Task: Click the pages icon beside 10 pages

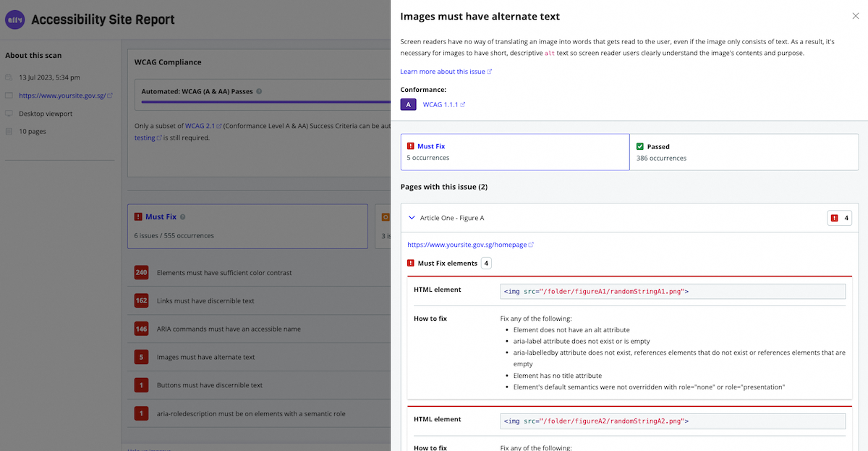Action: 9,132
